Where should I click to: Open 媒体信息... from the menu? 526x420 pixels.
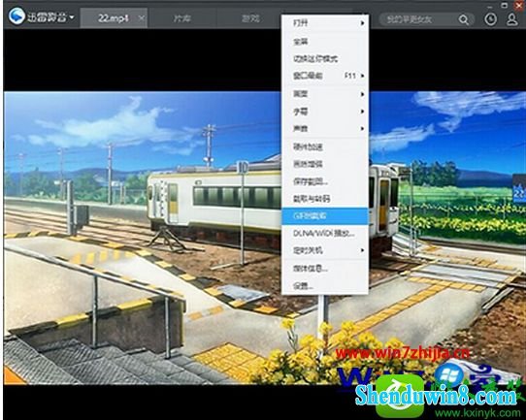(x=325, y=269)
